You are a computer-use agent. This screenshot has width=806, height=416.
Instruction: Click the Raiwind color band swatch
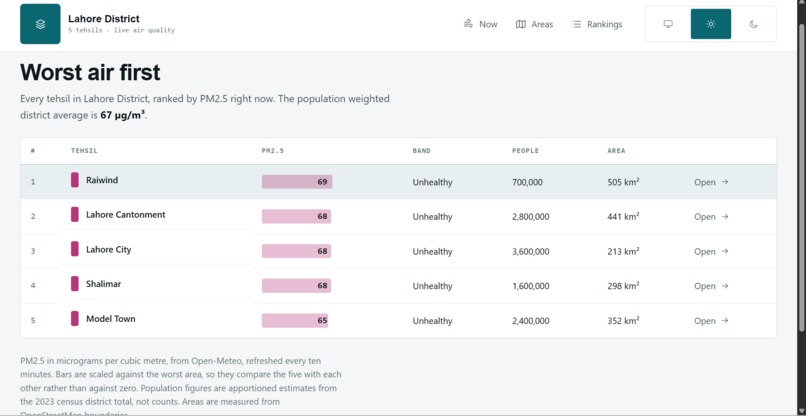[x=75, y=180]
